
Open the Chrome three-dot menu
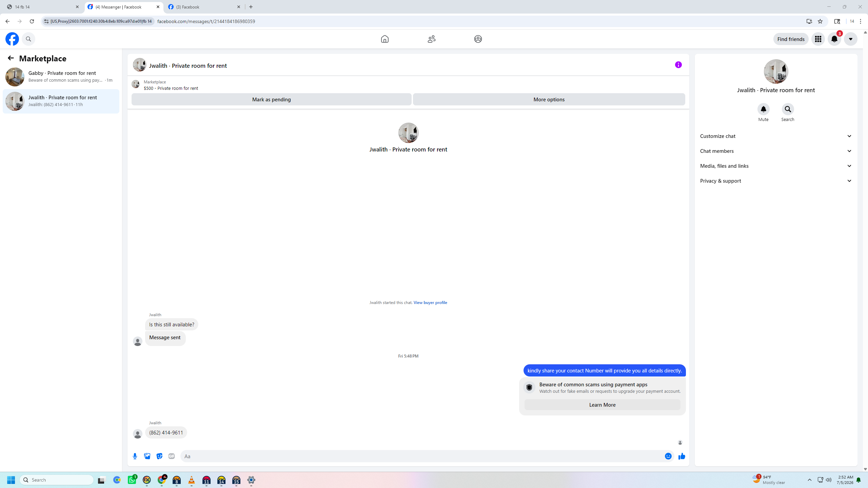tap(861, 21)
